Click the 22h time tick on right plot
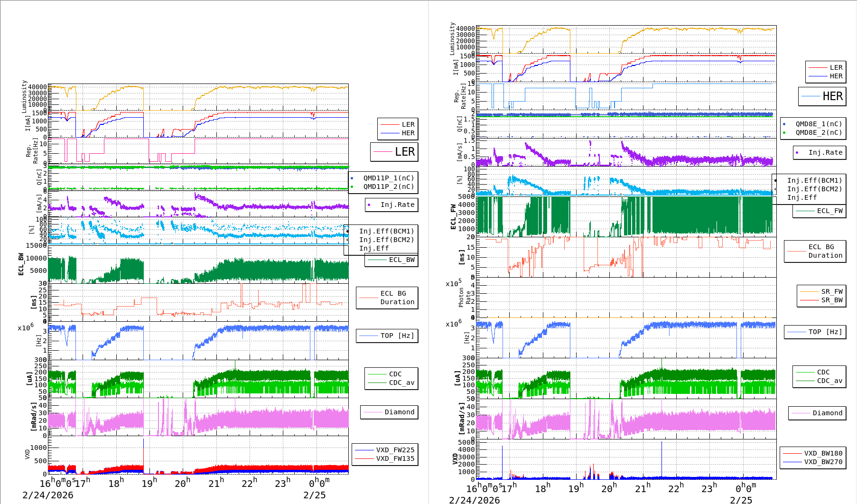The image size is (857, 504). 676,488
